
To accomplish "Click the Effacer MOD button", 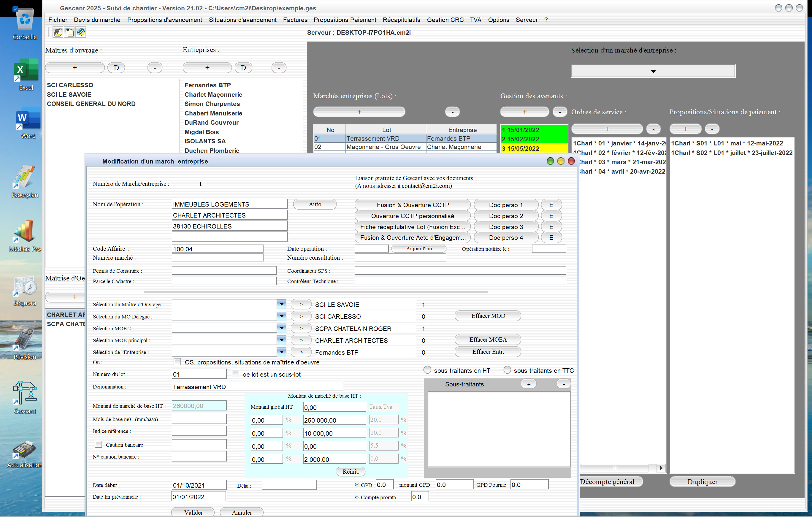I will pos(488,316).
